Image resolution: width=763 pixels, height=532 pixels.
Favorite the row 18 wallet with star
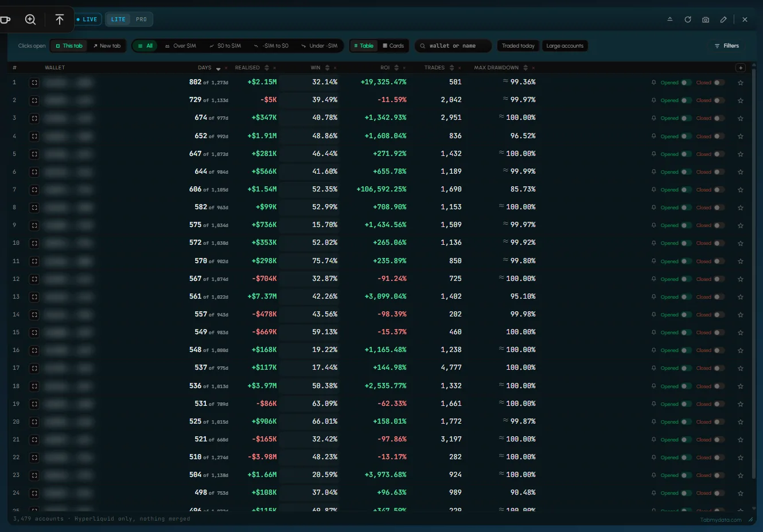pos(741,386)
